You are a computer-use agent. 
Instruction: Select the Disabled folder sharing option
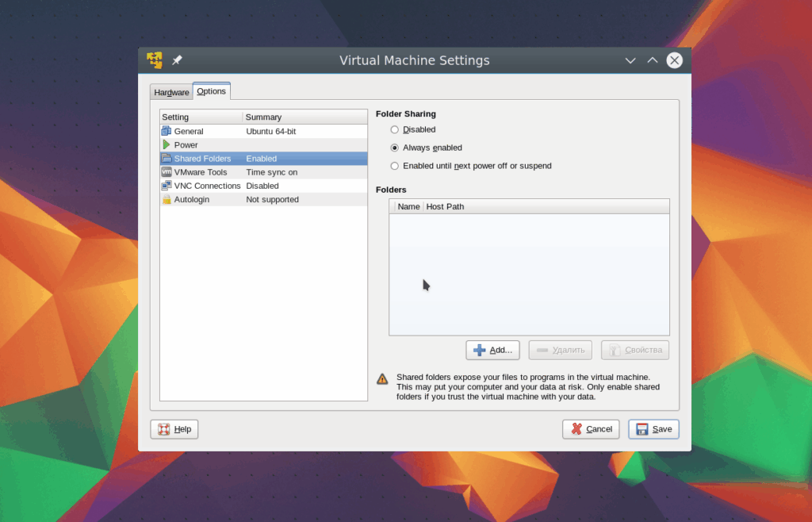coord(395,129)
